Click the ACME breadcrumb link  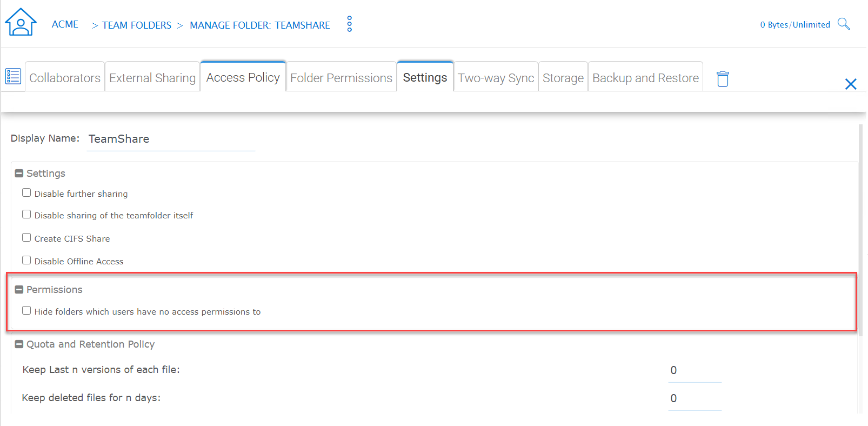pyautogui.click(x=65, y=24)
